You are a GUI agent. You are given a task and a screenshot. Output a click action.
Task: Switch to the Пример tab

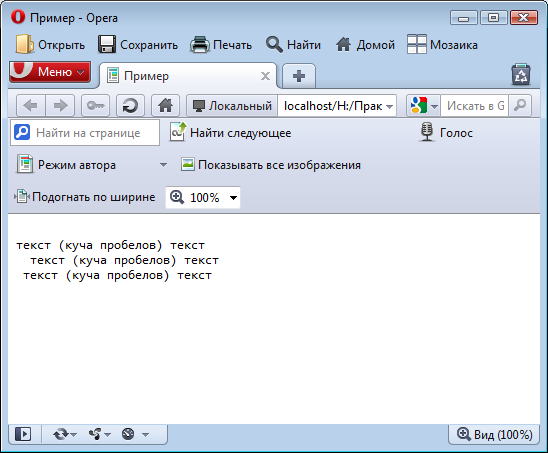coord(188,76)
